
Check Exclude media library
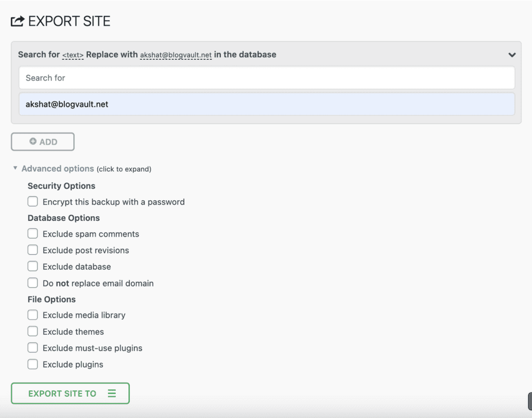(x=33, y=315)
